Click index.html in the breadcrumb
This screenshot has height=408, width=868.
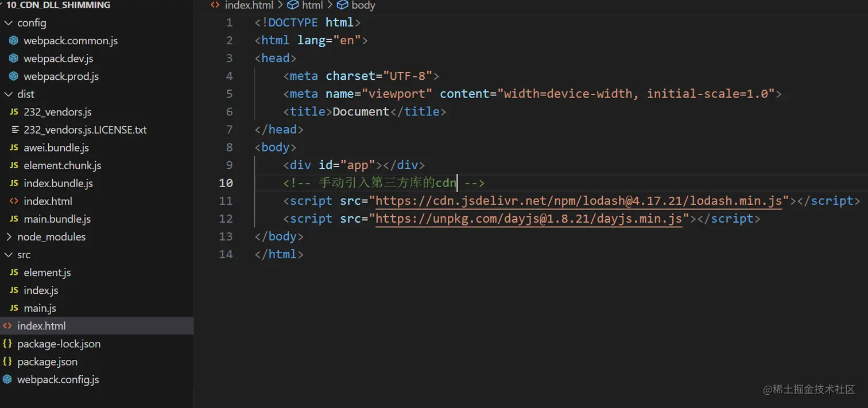tap(250, 5)
